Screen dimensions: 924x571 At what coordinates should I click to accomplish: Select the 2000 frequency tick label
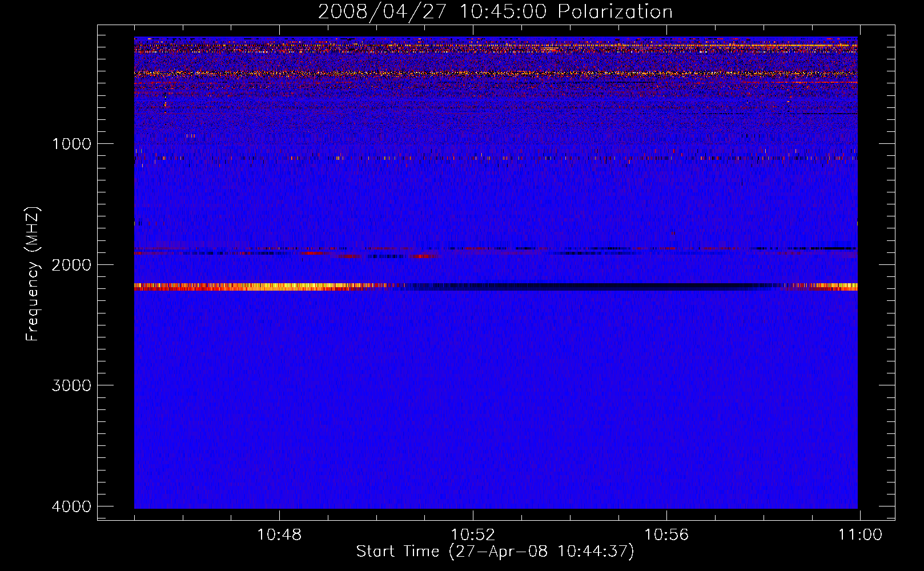(x=71, y=265)
